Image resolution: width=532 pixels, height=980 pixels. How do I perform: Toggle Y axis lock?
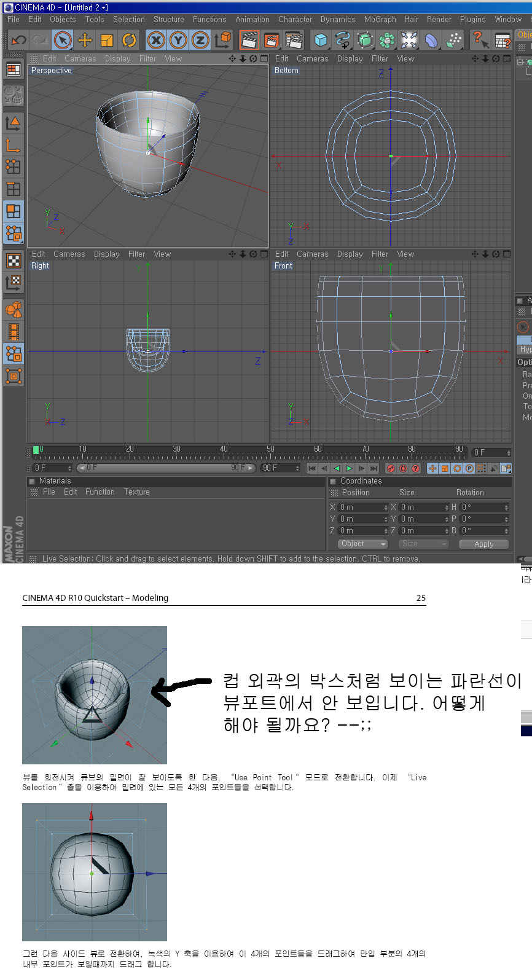point(178,40)
